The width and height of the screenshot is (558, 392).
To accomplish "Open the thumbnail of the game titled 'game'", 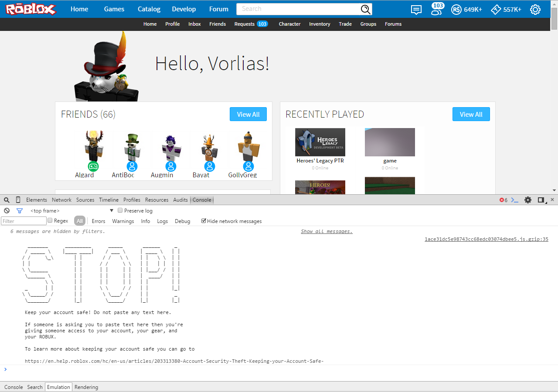I will pyautogui.click(x=390, y=142).
